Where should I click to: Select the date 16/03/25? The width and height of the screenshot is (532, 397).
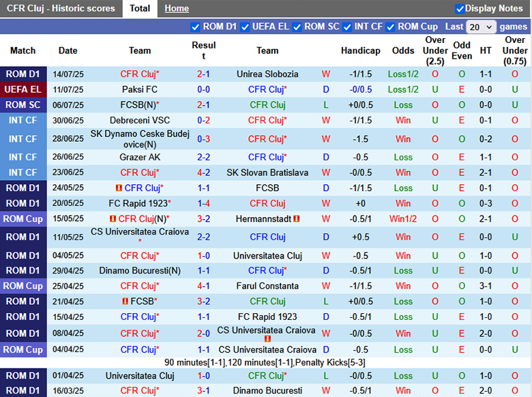tap(68, 391)
